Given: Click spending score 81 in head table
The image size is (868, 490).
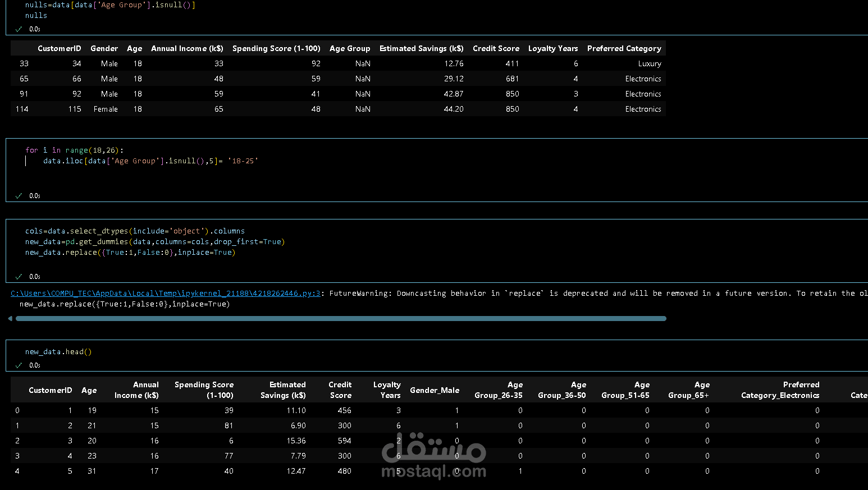Looking at the screenshot, I should (229, 426).
